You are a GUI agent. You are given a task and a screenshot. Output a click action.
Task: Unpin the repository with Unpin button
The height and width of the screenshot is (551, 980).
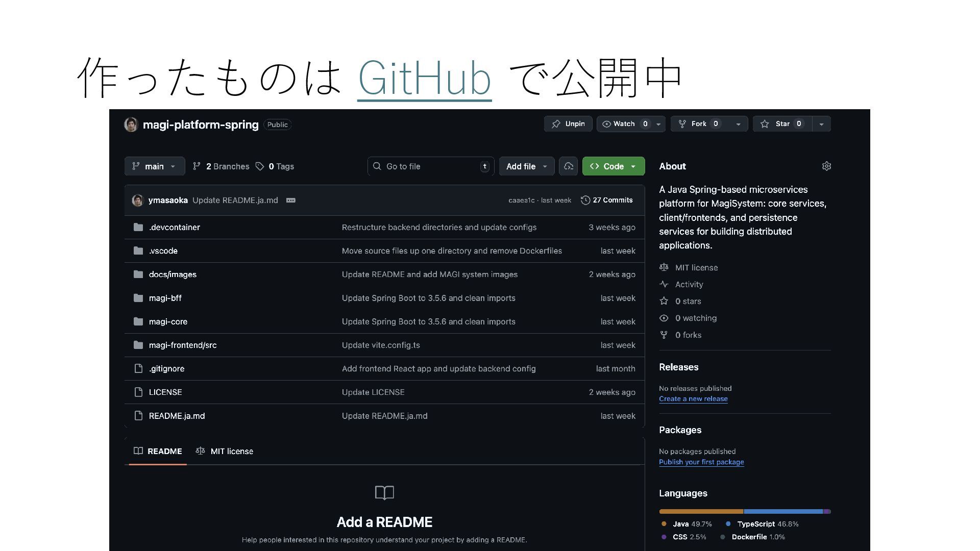[x=568, y=124]
